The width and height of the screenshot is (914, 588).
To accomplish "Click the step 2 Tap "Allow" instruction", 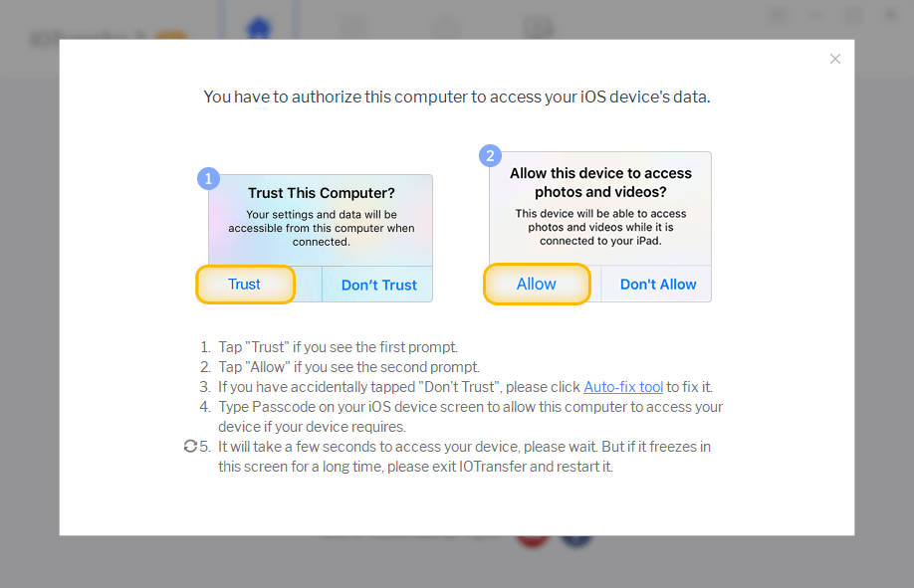I will (348, 367).
